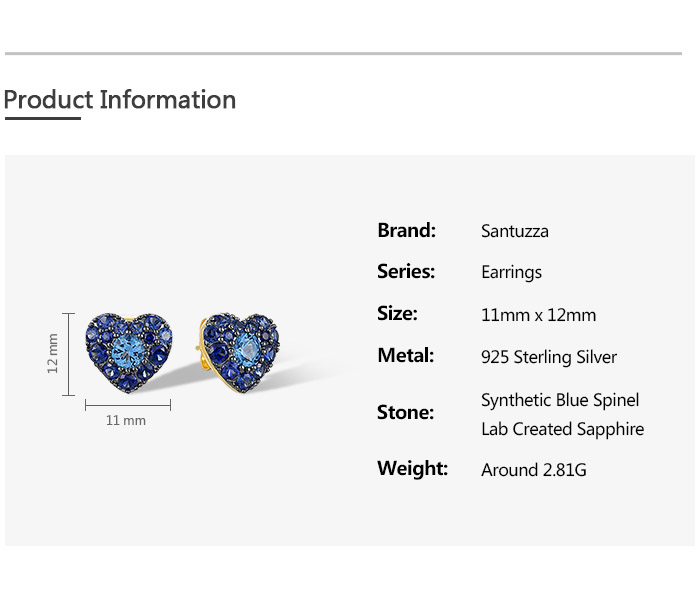
Task: Click the horizontal width measurement bracket
Action: pos(128,405)
